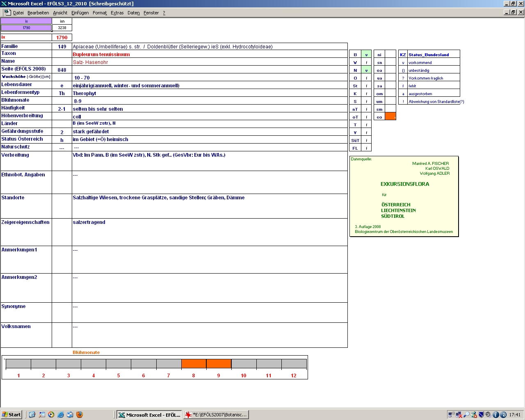Click taxon name Bupleurum tenuissimum
The image size is (525, 420).
point(101,54)
